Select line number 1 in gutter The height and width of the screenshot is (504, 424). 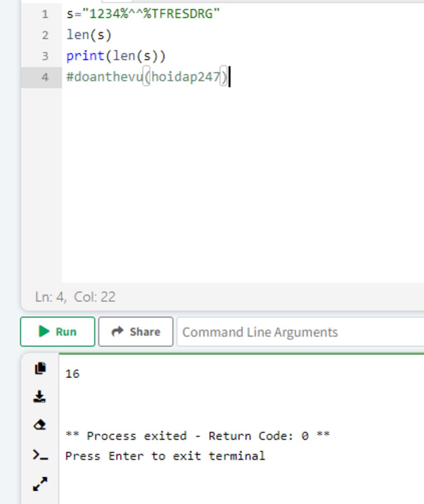tap(45, 14)
